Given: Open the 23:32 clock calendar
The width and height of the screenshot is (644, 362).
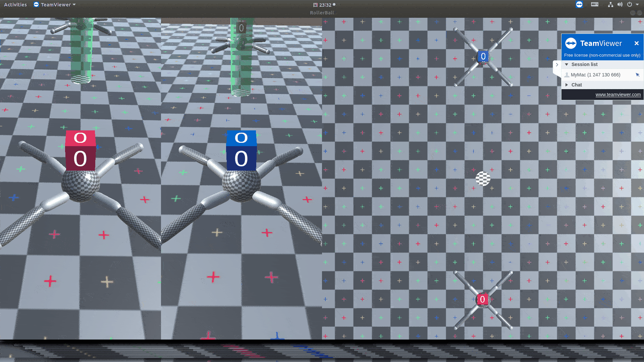Looking at the screenshot, I should point(325,5).
